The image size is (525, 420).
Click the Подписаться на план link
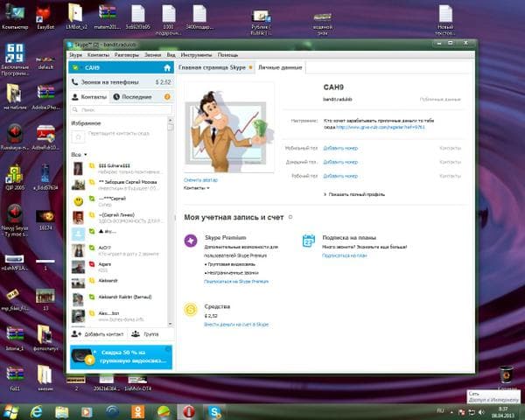pos(345,255)
